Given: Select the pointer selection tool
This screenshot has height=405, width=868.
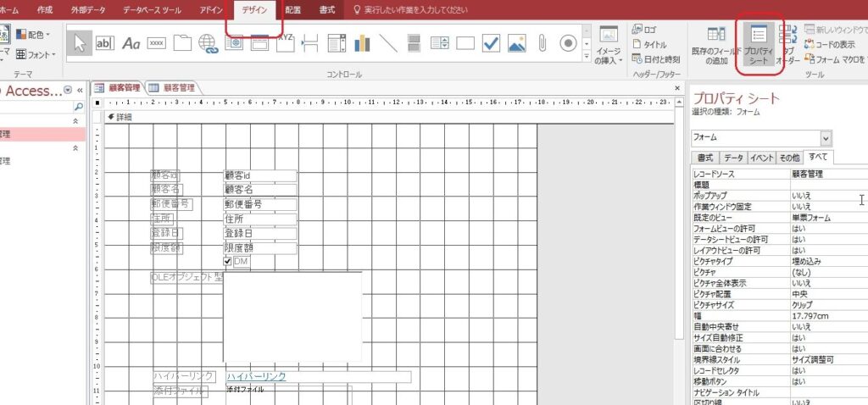Looking at the screenshot, I should point(79,42).
